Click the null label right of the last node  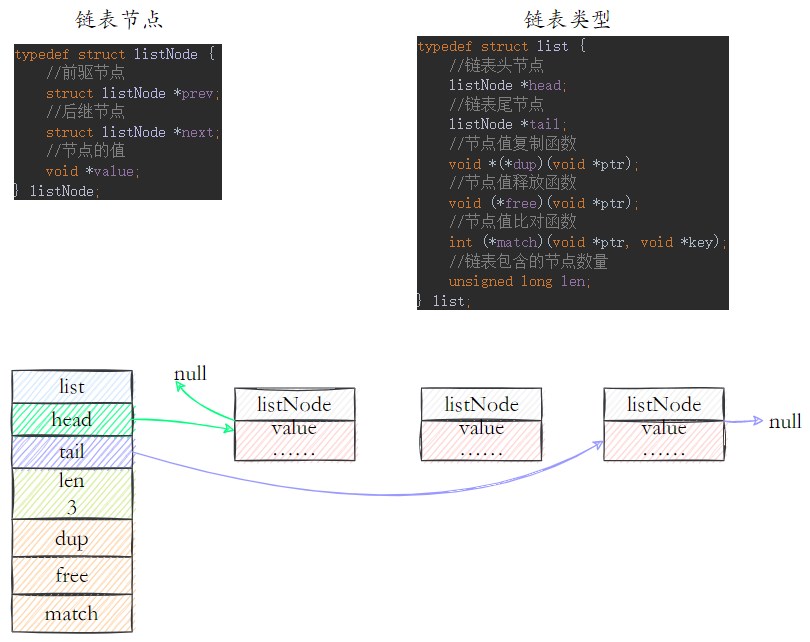pyautogui.click(x=785, y=422)
